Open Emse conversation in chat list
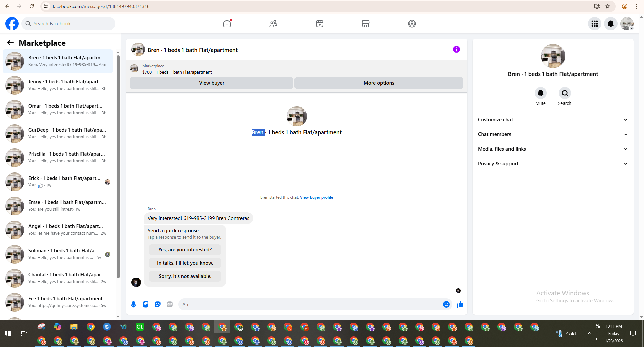 [58, 206]
